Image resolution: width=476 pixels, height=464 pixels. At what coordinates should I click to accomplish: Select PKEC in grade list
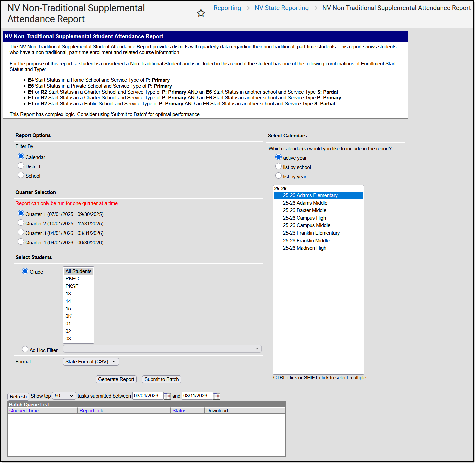click(x=78, y=279)
